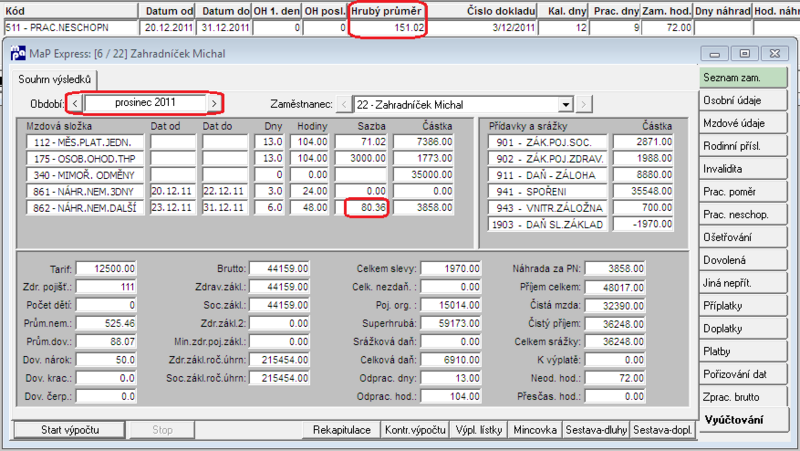Switch to Souhrn výsledků tab
This screenshot has height=451, width=800.
[55, 80]
